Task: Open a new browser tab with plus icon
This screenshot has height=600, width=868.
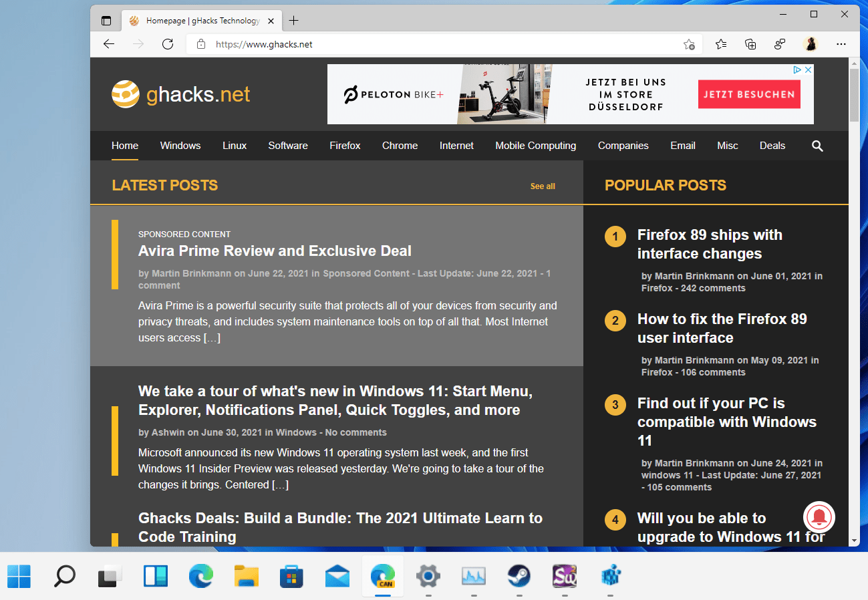Action: pyautogui.click(x=293, y=21)
